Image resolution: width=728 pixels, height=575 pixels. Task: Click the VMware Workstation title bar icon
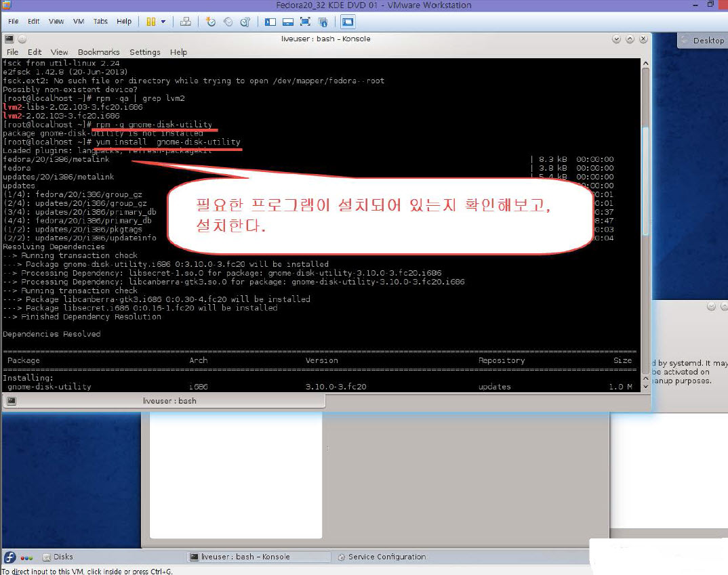pyautogui.click(x=7, y=5)
